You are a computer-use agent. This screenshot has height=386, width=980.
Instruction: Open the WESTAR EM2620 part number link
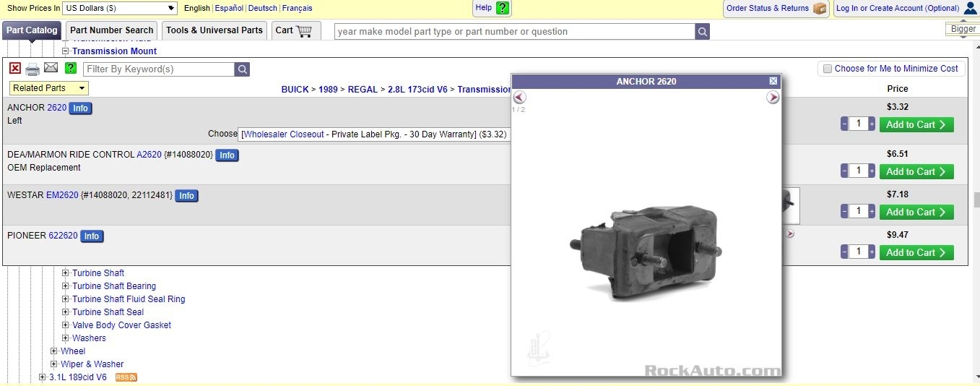coord(62,195)
